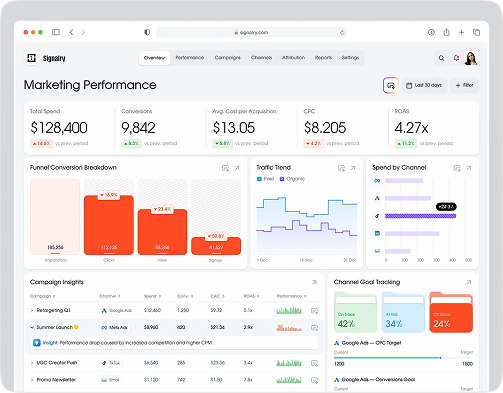Click Google Ads CPC Target progress bar
Image resolution: width=503 pixels, height=393 pixels.
(403, 358)
